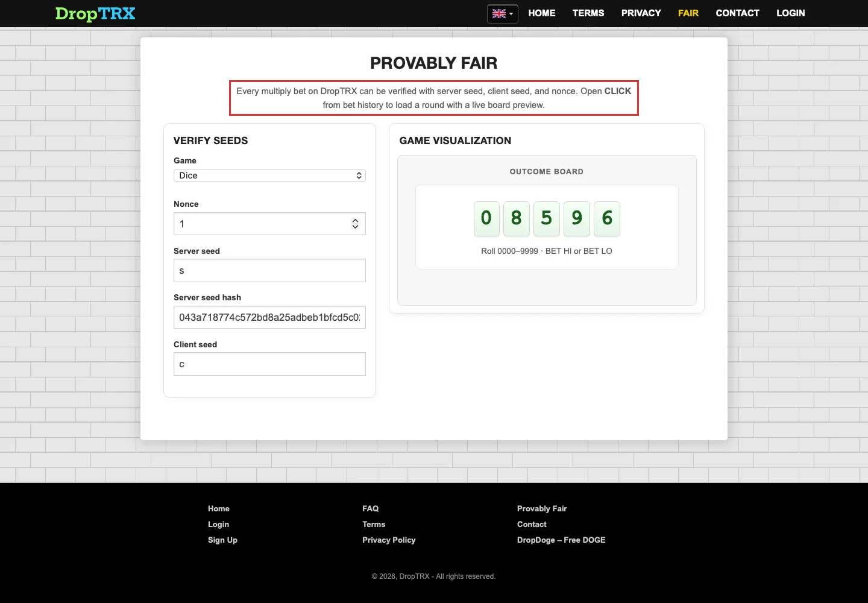Click the GAME VISUALIZATION heading

click(x=455, y=140)
